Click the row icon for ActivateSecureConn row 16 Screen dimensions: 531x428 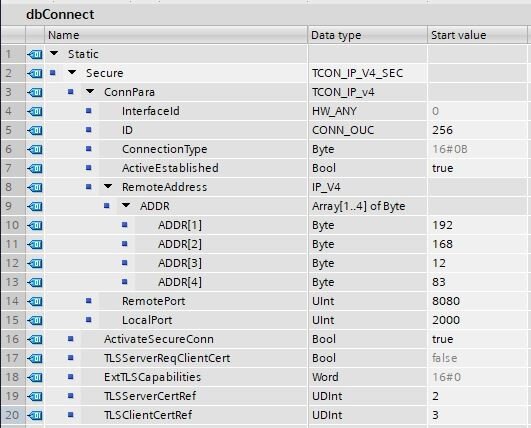pyautogui.click(x=35, y=339)
